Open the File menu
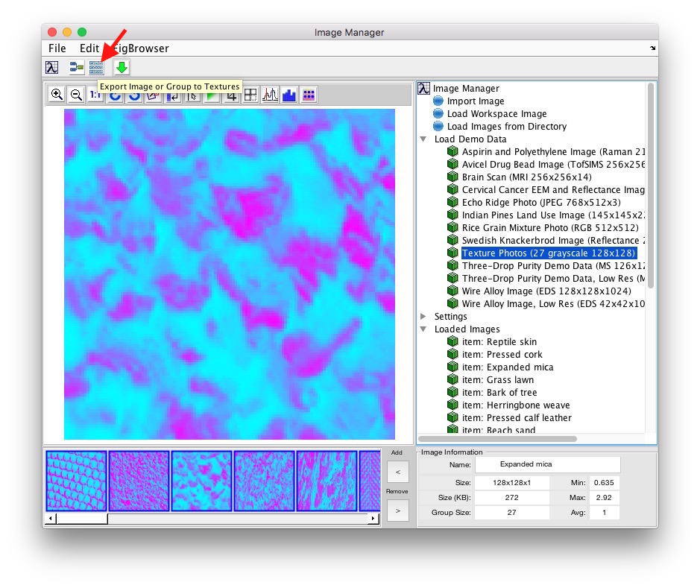The height and width of the screenshot is (588, 700). [x=57, y=48]
